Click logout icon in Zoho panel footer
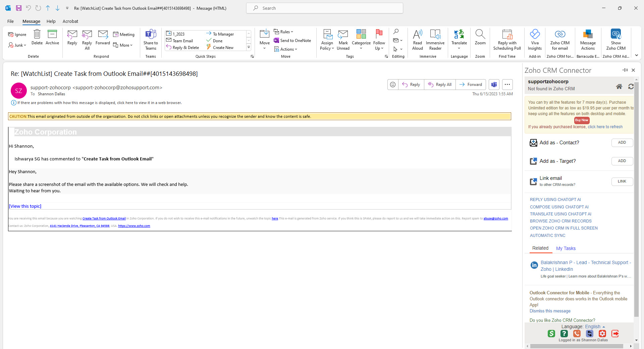Image resolution: width=644 pixels, height=349 pixels. pyautogui.click(x=615, y=334)
